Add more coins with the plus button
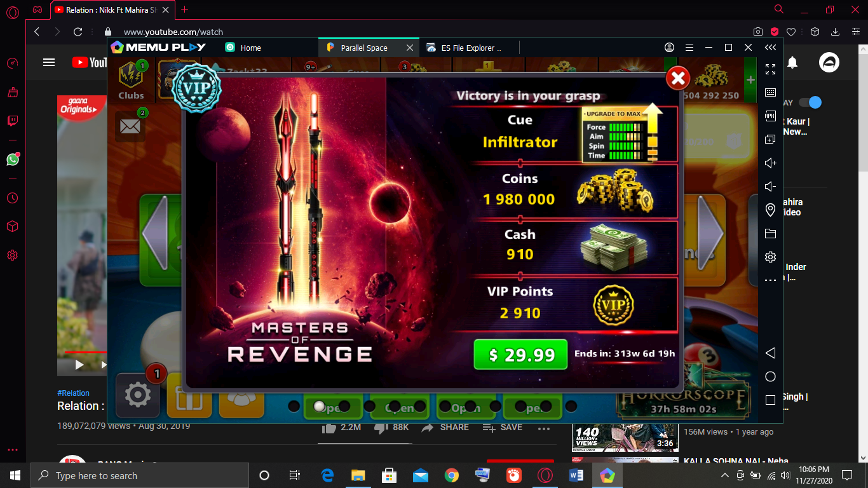The image size is (868, 488). (x=750, y=80)
